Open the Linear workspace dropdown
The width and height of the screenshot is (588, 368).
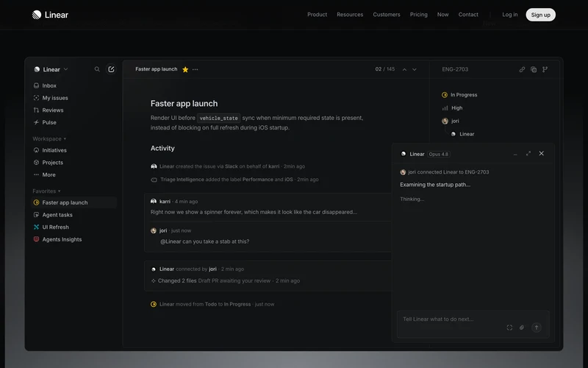51,69
